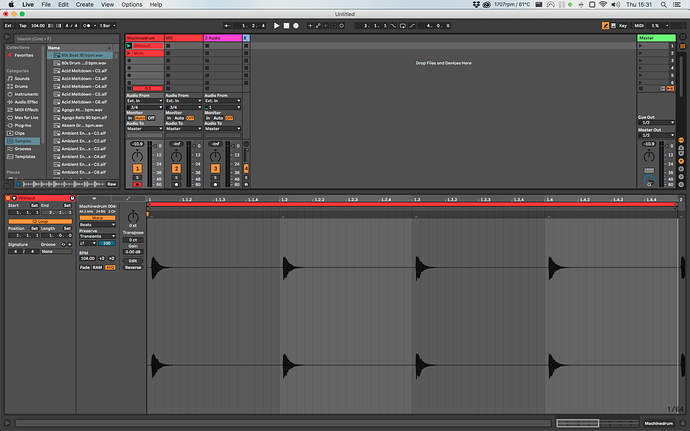The height and width of the screenshot is (431, 690).
Task: Select Acid Meltdown - C2.aif sample
Action: coord(84,70)
